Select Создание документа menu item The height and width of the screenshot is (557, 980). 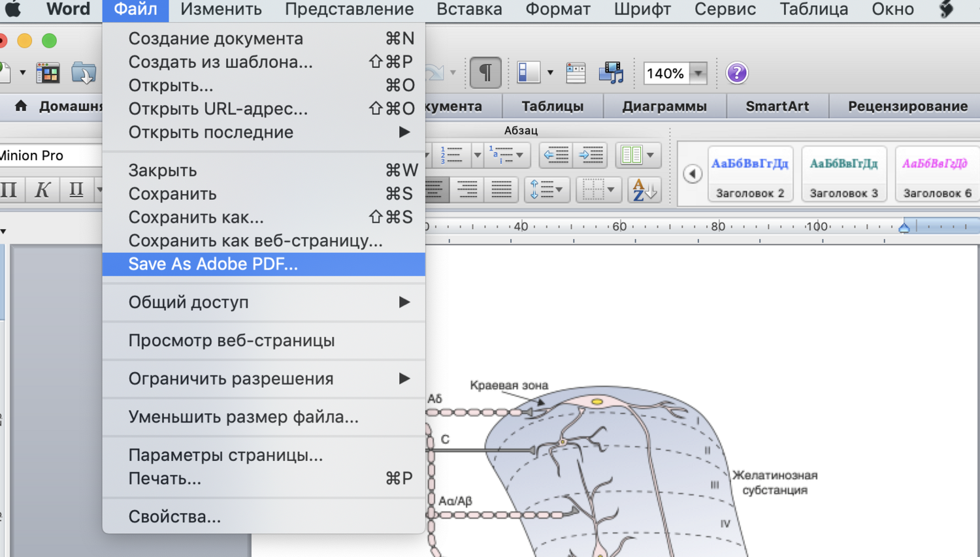click(x=264, y=39)
